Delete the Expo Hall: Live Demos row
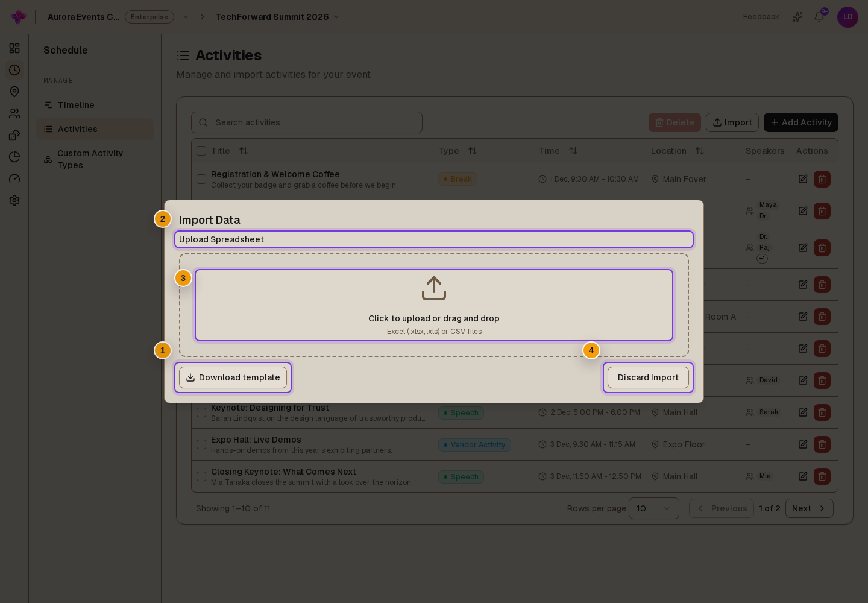Viewport: 868px width, 603px height. click(822, 444)
